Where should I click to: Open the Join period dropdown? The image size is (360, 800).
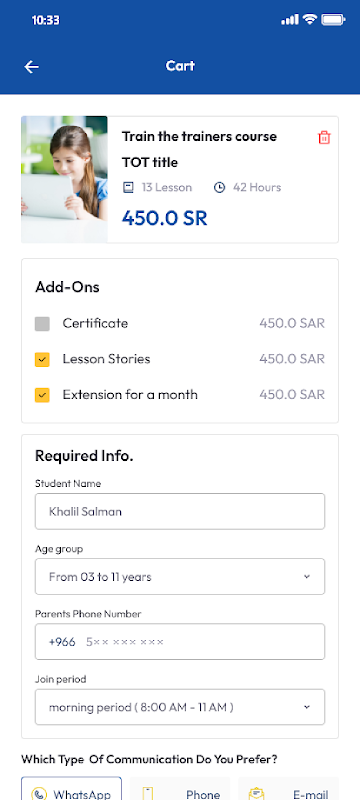tap(180, 707)
